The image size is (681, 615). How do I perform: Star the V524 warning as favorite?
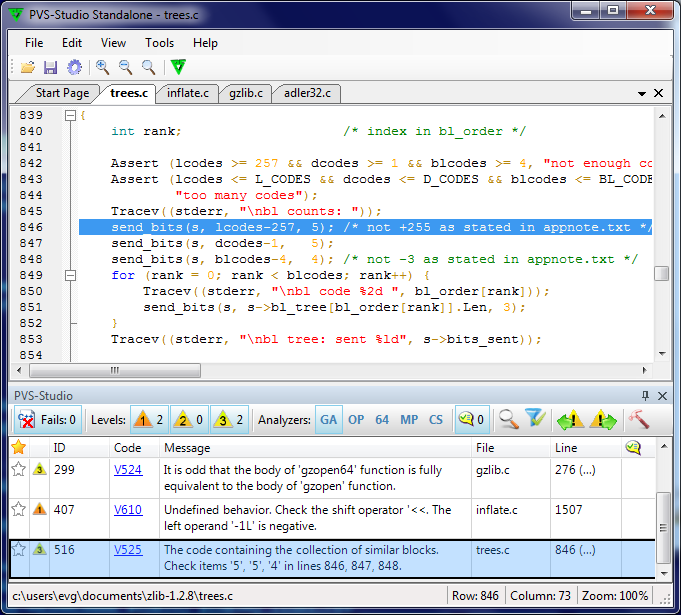18,468
